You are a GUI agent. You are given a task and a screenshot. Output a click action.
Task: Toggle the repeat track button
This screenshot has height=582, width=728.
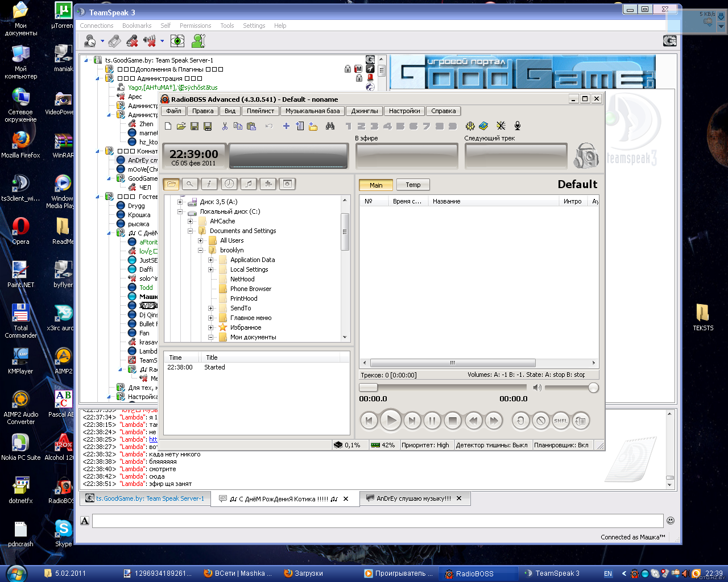pyautogui.click(x=520, y=421)
